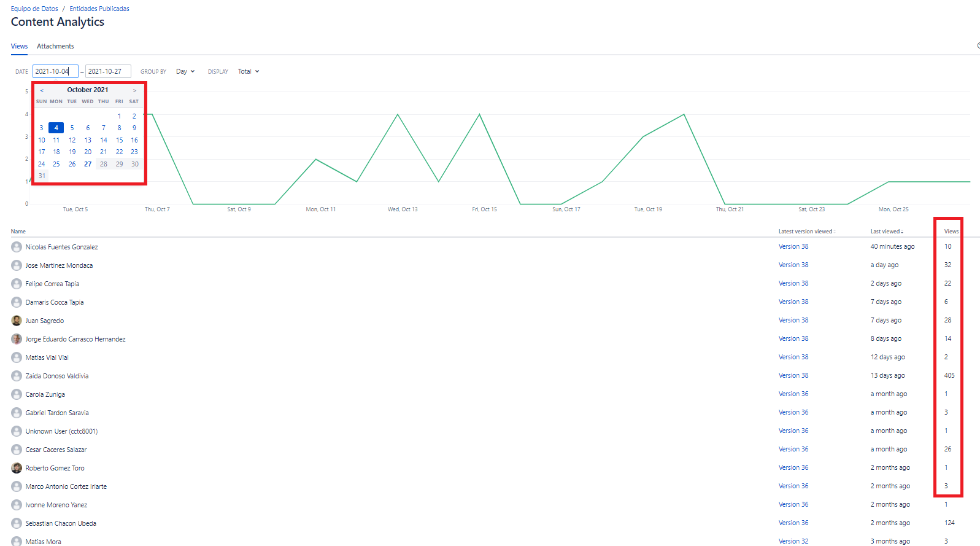Sort by Latest version viewed column
The height and width of the screenshot is (546, 980).
(806, 232)
